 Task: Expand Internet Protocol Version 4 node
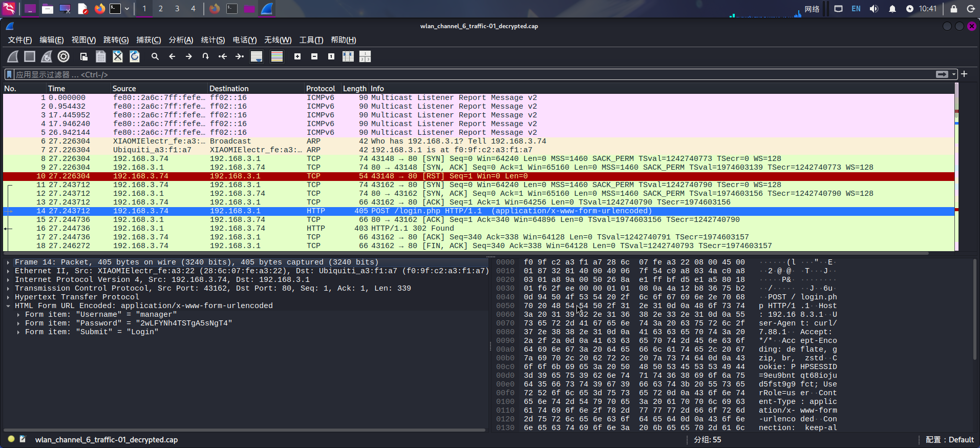8,280
